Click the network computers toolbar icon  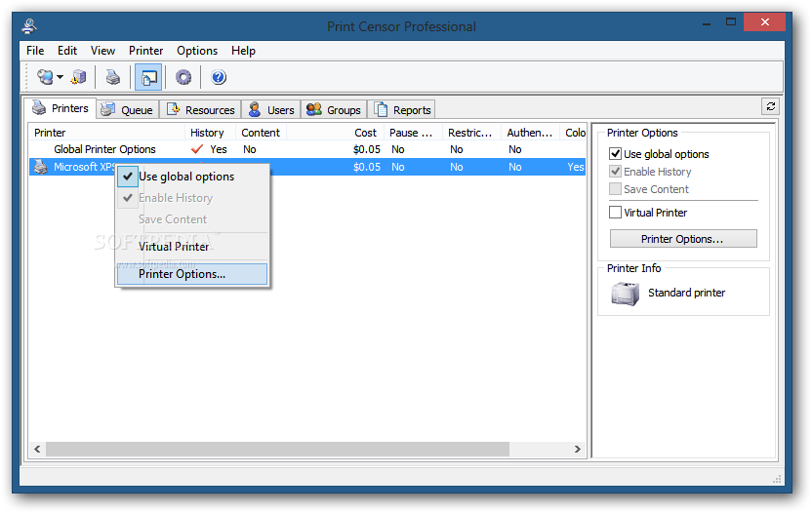click(45, 77)
